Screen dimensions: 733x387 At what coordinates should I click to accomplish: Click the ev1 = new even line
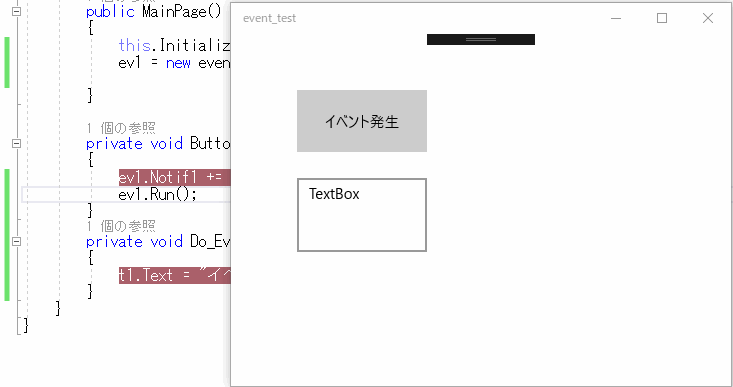(x=174, y=63)
